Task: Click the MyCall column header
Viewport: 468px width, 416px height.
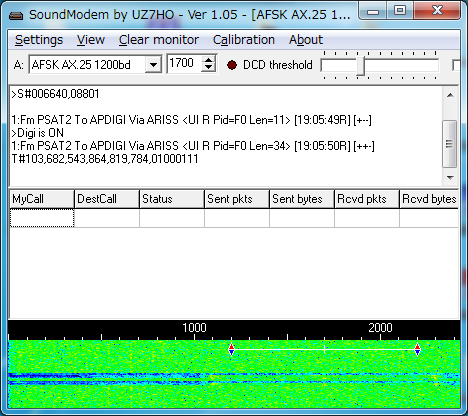Action: tap(42, 199)
